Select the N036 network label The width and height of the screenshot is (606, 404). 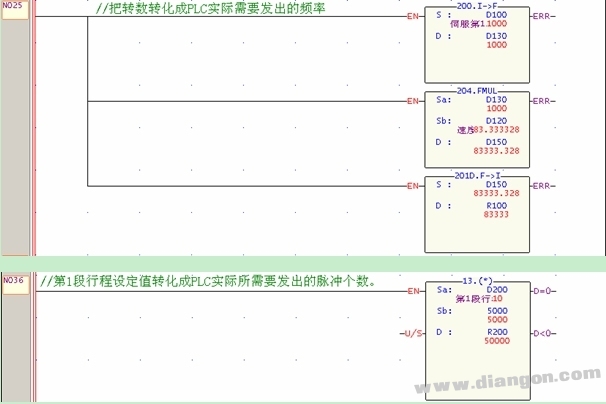point(14,281)
